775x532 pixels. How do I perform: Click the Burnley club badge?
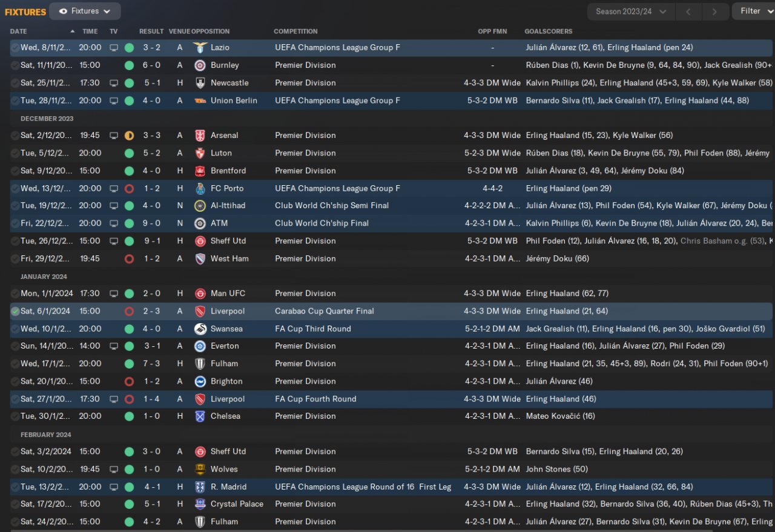pyautogui.click(x=200, y=65)
